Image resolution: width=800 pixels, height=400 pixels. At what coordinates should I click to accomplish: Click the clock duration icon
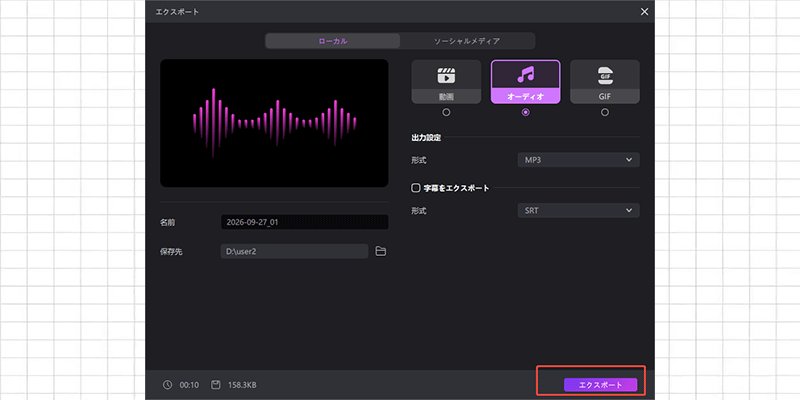click(x=167, y=385)
